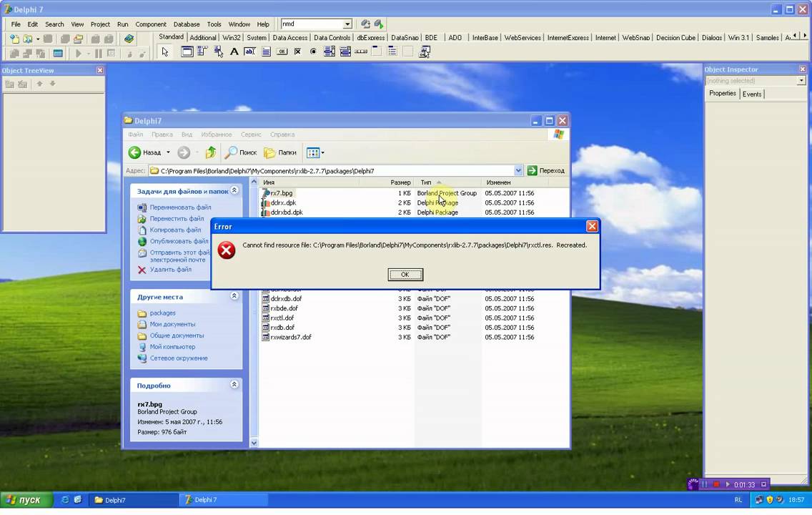Screen dimensions: 812x515
Task: Click the Up folder icon in Explorer
Action: tap(210, 152)
